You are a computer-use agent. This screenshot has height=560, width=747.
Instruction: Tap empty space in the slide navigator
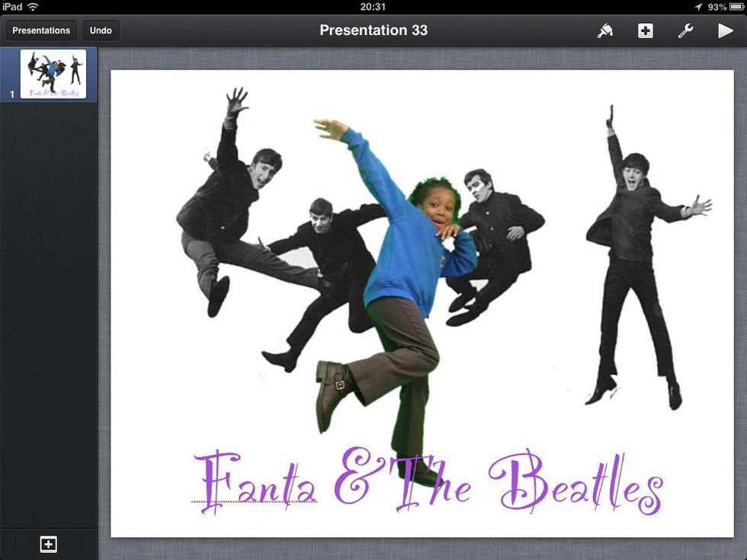48,305
